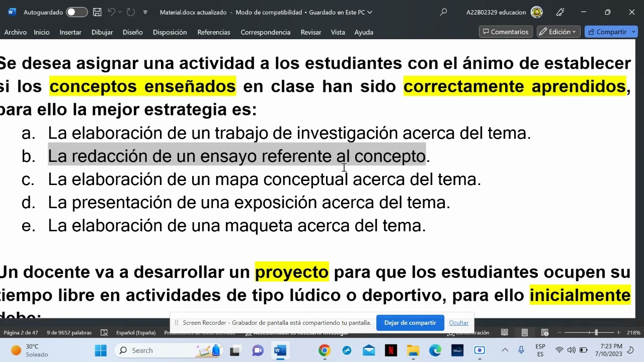644x362 pixels.
Task: Open Customize Quick Access Toolbar dropdown
Action: [145, 12]
